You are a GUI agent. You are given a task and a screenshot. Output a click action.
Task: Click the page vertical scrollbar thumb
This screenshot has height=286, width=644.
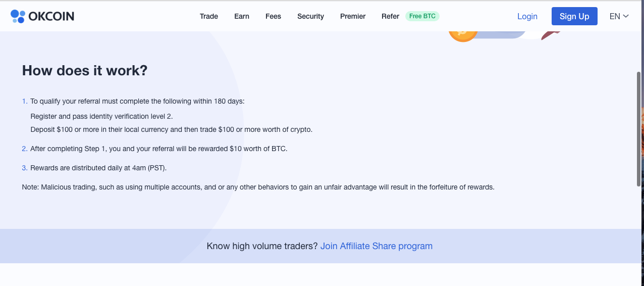pos(639,129)
